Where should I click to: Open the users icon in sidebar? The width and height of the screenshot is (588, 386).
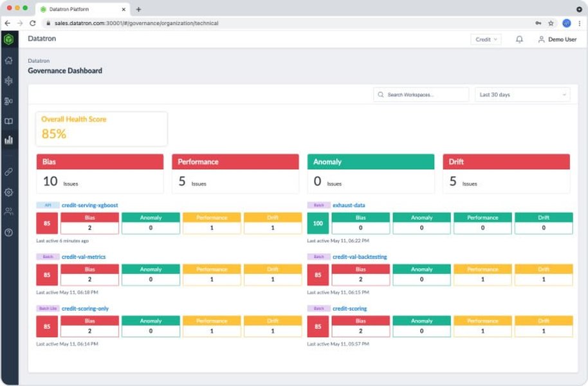tap(8, 212)
